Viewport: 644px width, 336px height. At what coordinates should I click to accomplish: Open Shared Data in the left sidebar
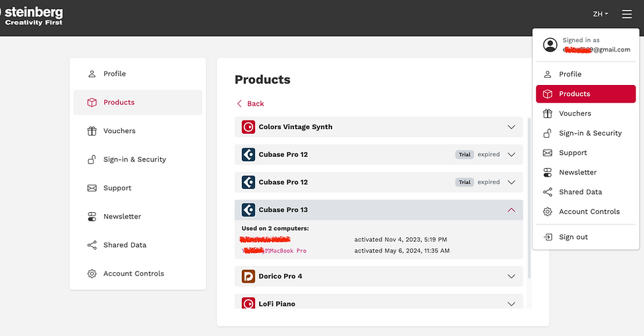pos(138,245)
